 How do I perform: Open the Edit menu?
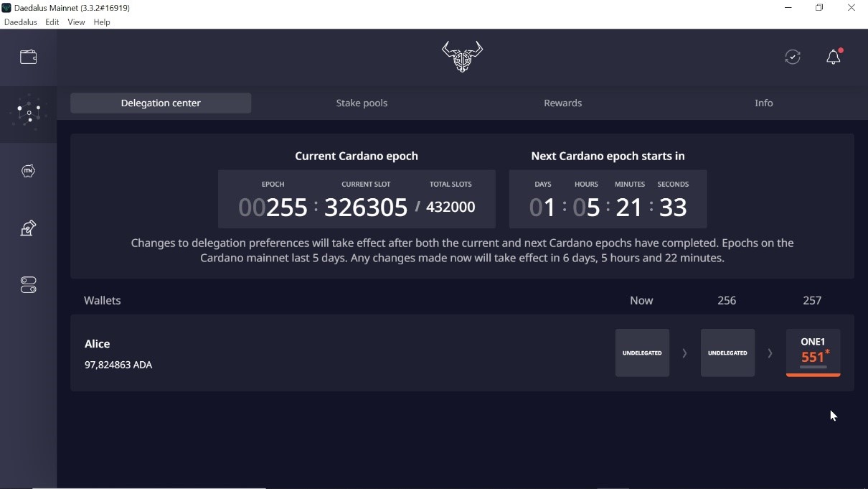[52, 22]
